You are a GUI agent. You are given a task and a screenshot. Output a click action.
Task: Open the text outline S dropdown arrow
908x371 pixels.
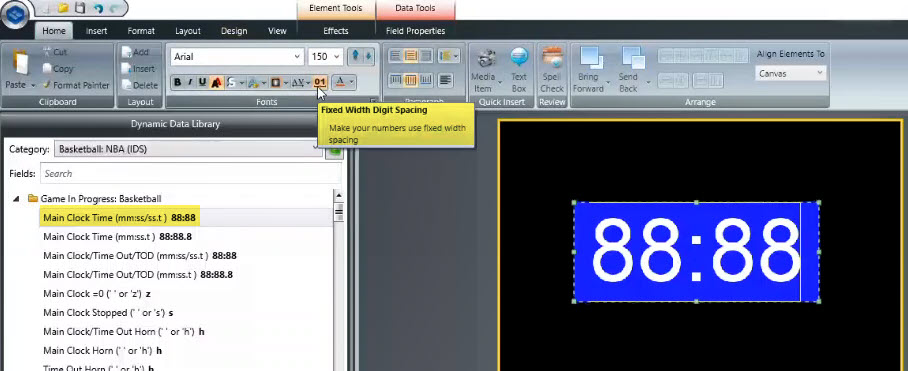pyautogui.click(x=241, y=83)
